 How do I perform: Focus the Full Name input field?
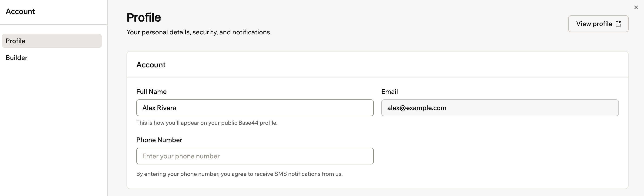point(255,108)
